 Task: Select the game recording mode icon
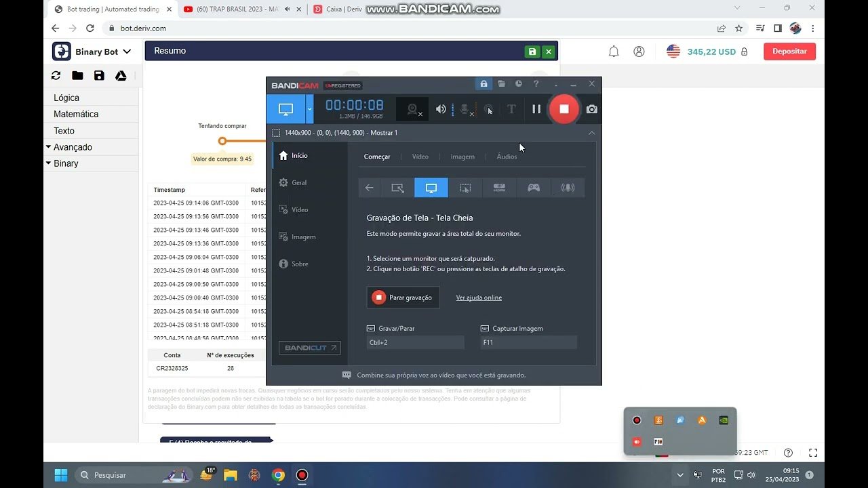click(533, 188)
